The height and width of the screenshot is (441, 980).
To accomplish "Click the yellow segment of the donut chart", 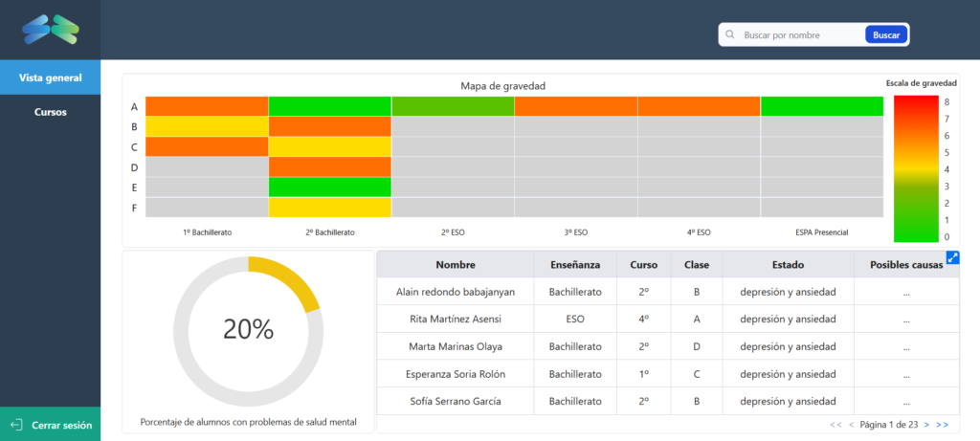I will [288, 278].
